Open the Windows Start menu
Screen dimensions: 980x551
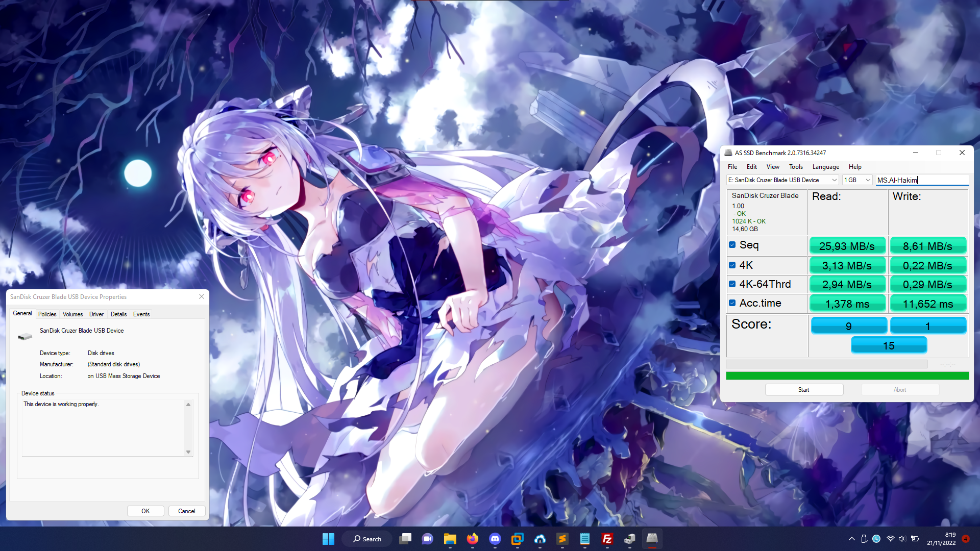(x=328, y=539)
